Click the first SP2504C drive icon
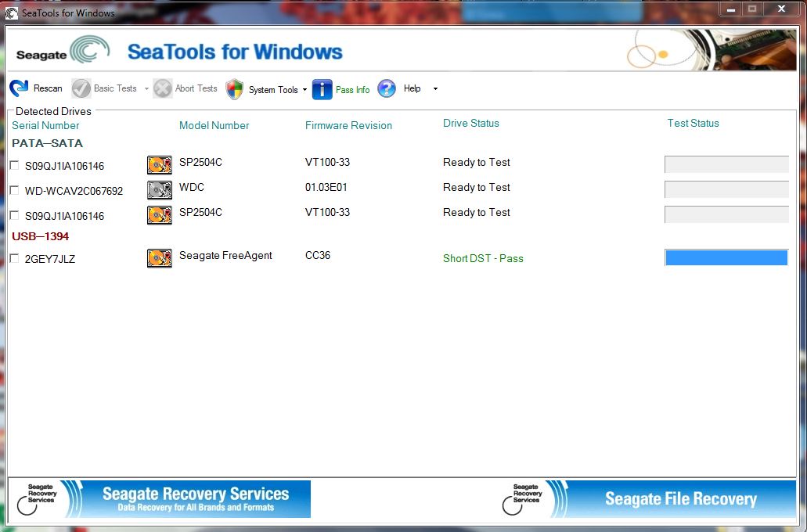 (x=160, y=165)
